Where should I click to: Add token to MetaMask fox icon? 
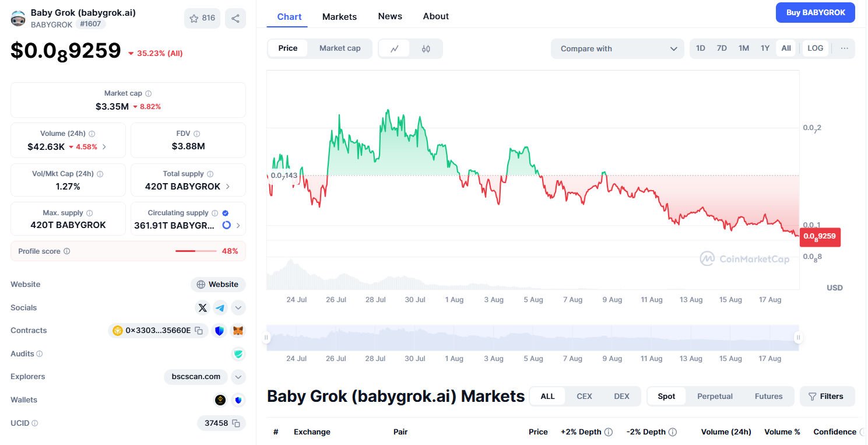pos(238,331)
